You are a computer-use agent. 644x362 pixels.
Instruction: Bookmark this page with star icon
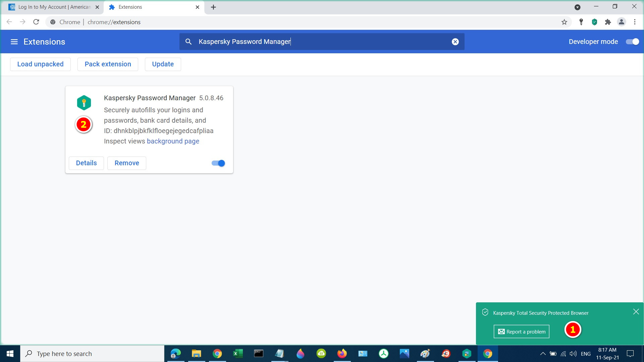[564, 22]
